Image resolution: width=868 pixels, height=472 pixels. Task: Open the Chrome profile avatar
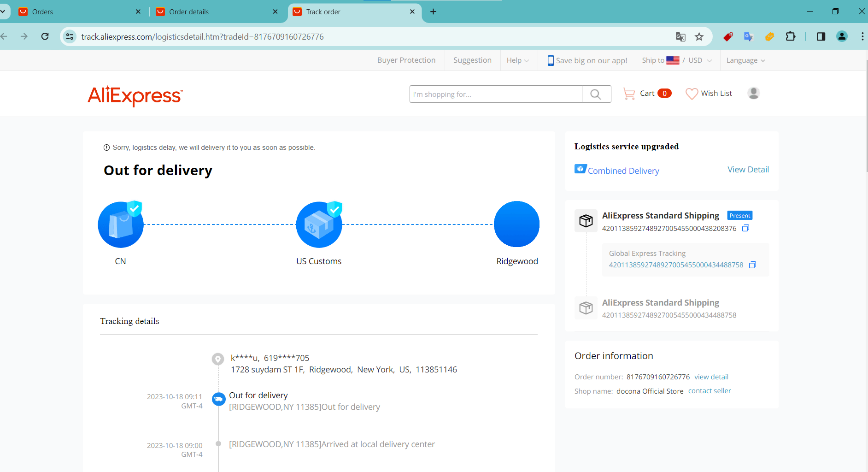click(x=842, y=36)
